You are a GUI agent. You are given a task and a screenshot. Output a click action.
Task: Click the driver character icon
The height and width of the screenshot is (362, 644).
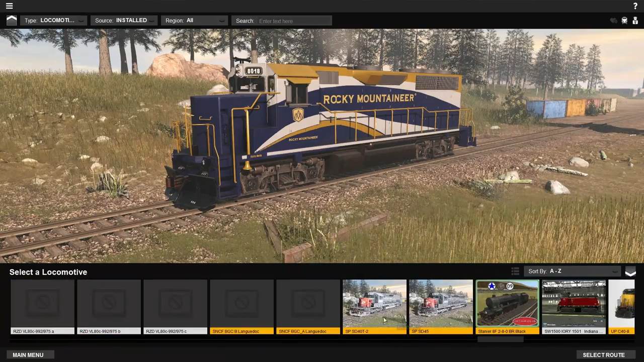pos(635,21)
